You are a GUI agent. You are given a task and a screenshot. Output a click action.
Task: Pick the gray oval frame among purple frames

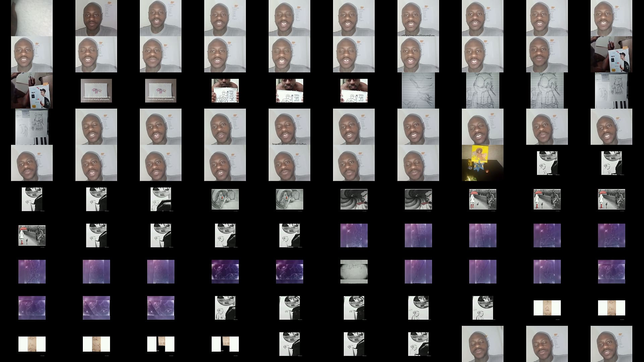point(354,271)
